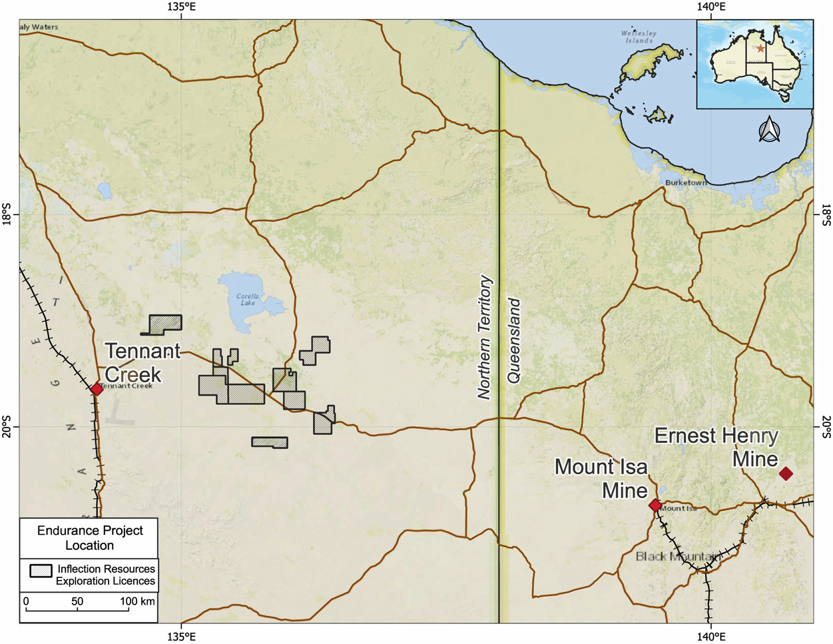Image resolution: width=833 pixels, height=644 pixels.
Task: Click the red star on the Australia inset
Action: click(760, 49)
